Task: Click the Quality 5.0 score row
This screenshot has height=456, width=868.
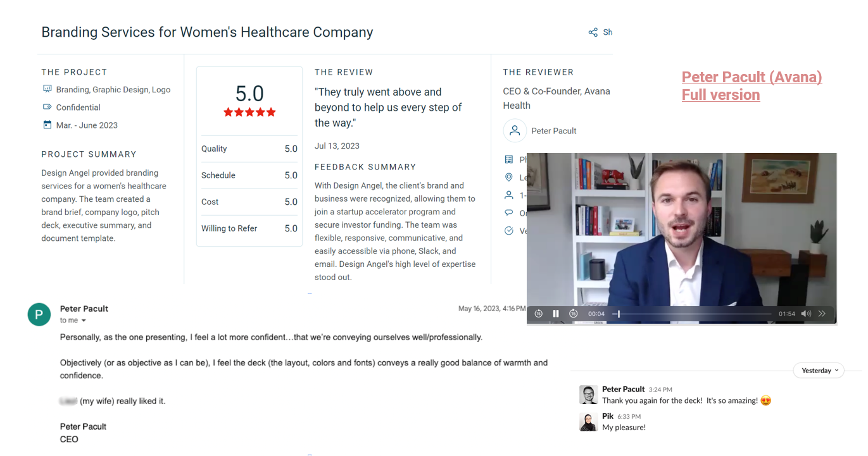Action: (249, 149)
